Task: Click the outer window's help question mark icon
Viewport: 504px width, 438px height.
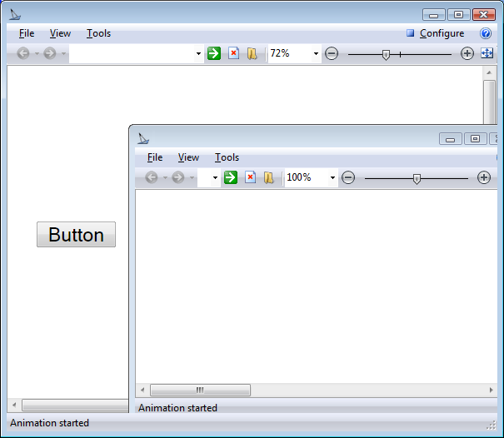Action: [x=486, y=33]
